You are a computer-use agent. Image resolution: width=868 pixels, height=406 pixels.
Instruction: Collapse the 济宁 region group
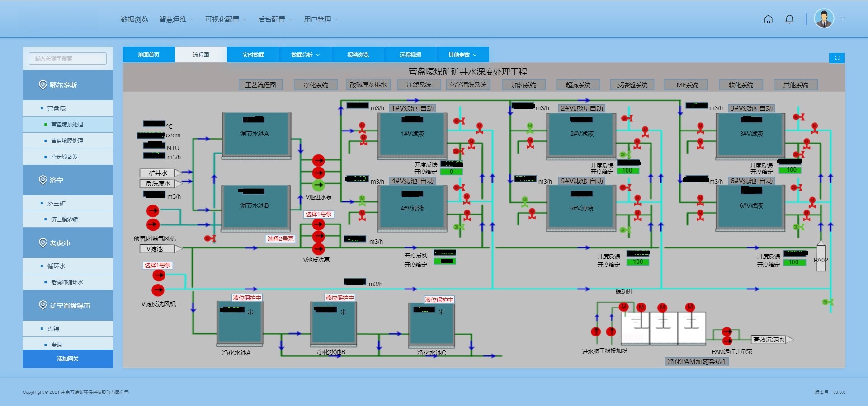tap(68, 180)
